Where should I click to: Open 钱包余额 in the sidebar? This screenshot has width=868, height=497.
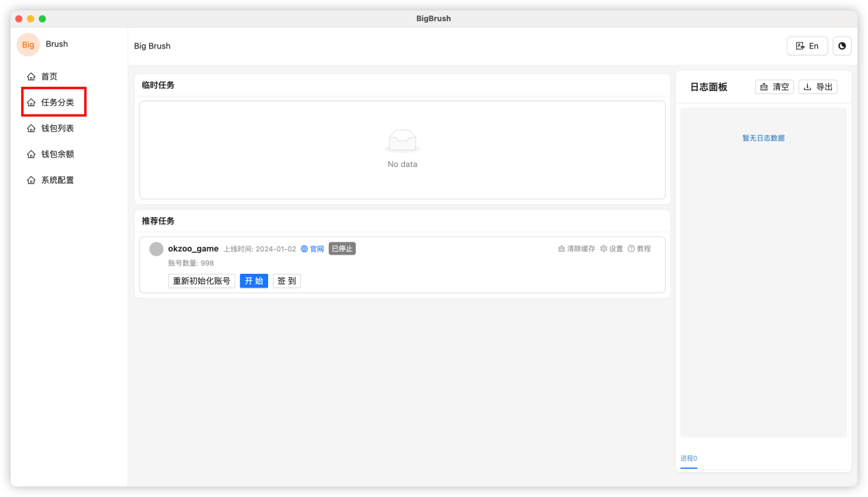coord(57,155)
